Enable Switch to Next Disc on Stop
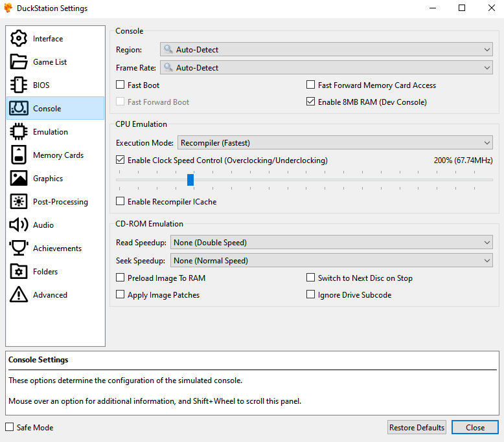 (x=310, y=278)
